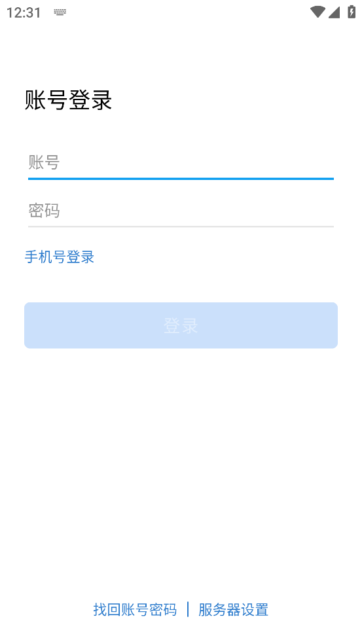Open 找回账号密码 recovery link
Viewport: 362px width, 644px height.
[x=135, y=609]
